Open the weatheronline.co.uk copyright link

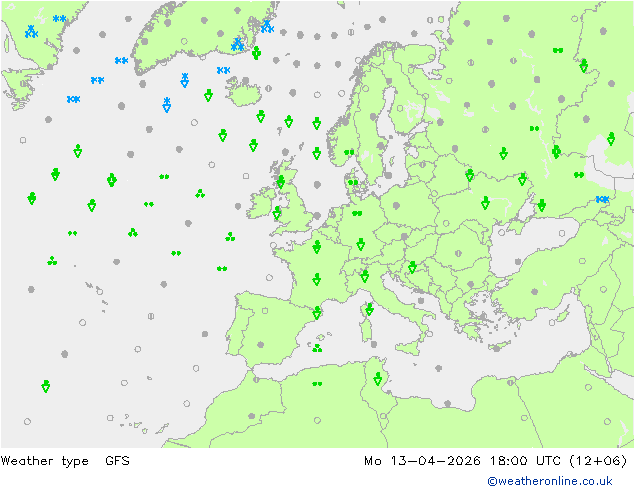[x=550, y=481]
